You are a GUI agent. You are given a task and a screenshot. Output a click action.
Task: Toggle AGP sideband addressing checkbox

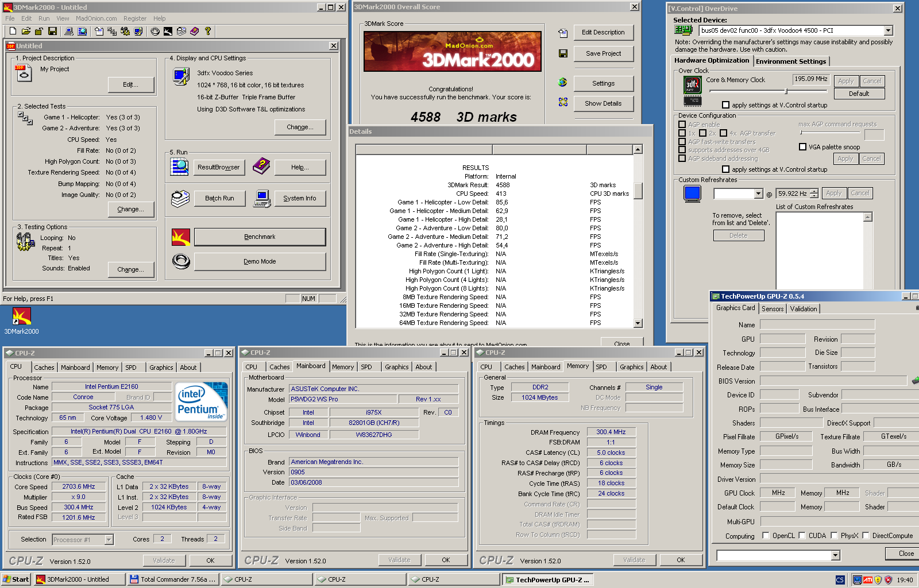tap(682, 158)
